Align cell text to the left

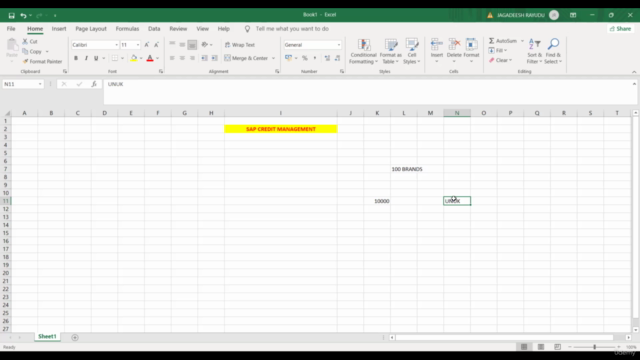tap(172, 58)
